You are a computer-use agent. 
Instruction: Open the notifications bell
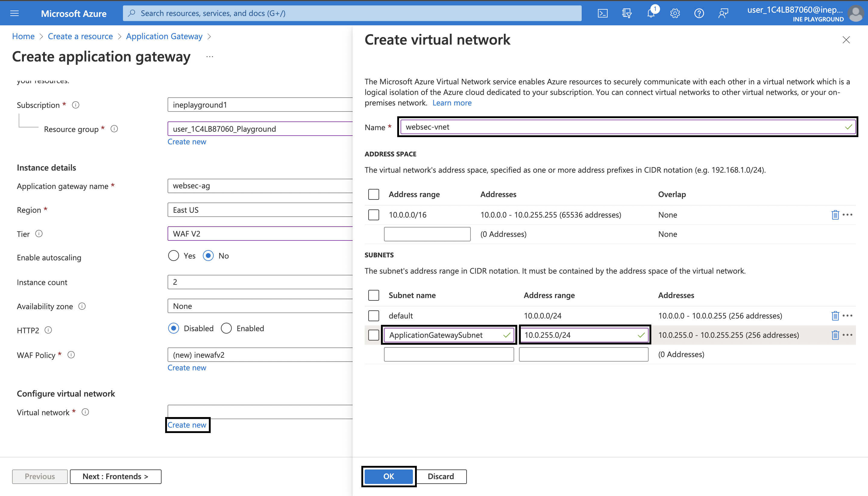[651, 13]
